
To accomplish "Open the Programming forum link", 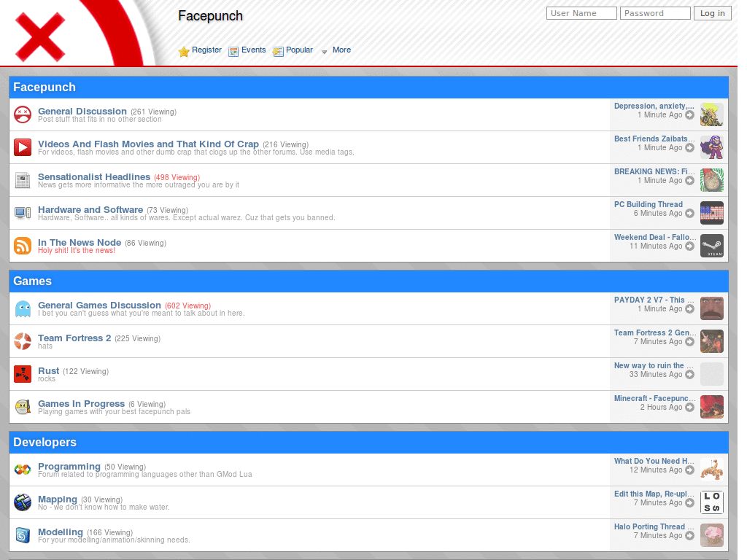I will (x=69, y=466).
